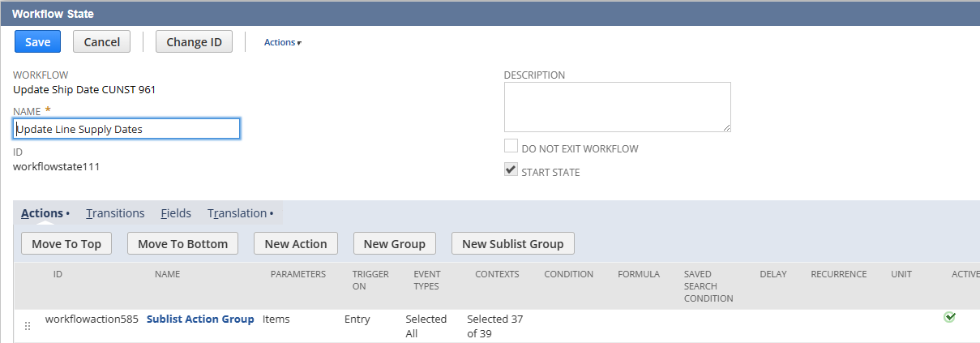The image size is (980, 343).
Task: Enable the Do Not Exit Workflow checkbox
Action: click(x=511, y=147)
